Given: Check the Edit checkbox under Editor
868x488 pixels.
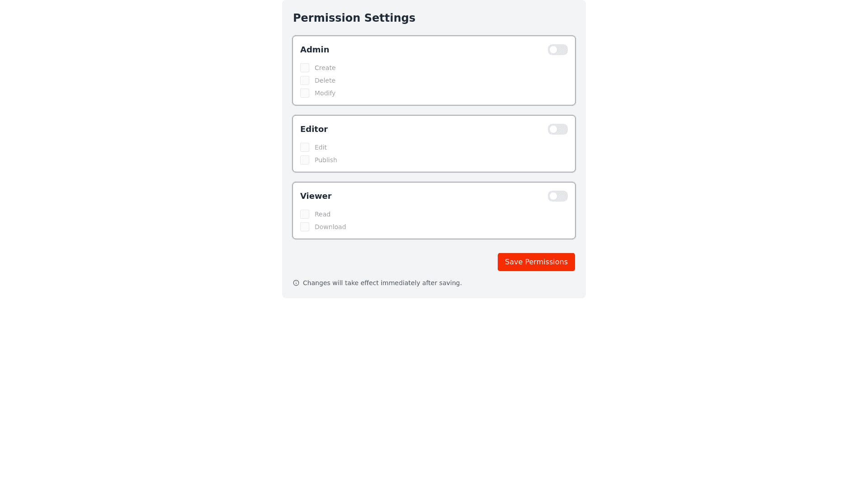Looking at the screenshot, I should click(x=305, y=147).
